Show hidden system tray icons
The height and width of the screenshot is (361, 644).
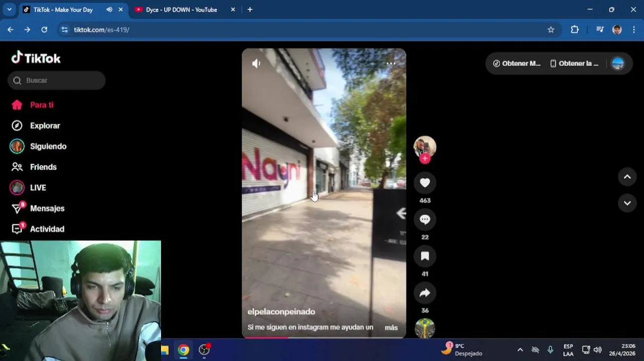click(520, 350)
